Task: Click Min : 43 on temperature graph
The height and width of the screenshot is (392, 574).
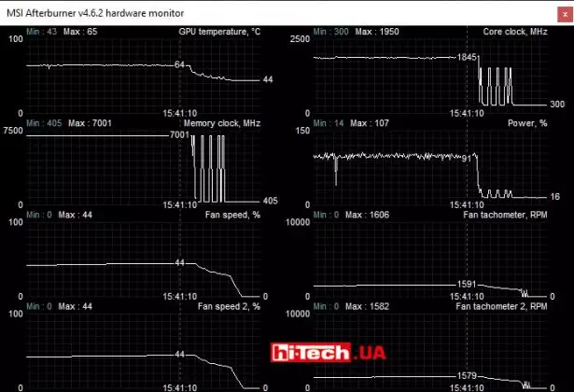Action: click(41, 32)
